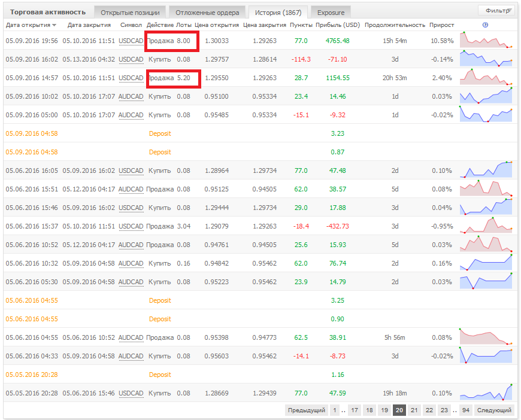Open AUDCAD link in 14.46 profit row
Screen dimensions: 521x420
[x=131, y=96]
